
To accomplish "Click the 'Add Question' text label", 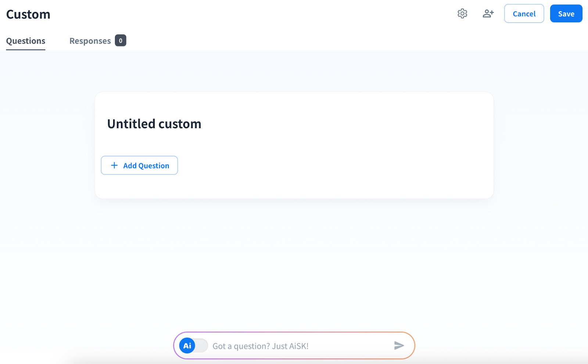I will pos(146,166).
